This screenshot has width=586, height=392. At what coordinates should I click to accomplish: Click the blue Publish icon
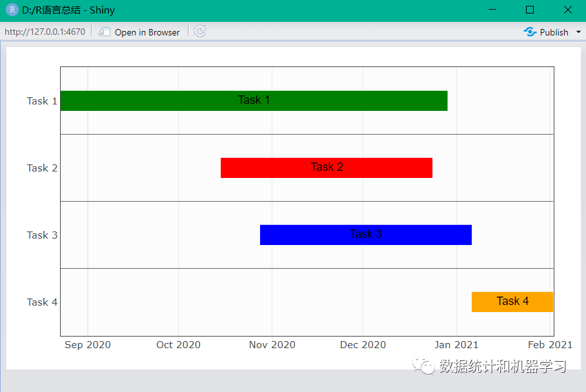[x=530, y=32]
